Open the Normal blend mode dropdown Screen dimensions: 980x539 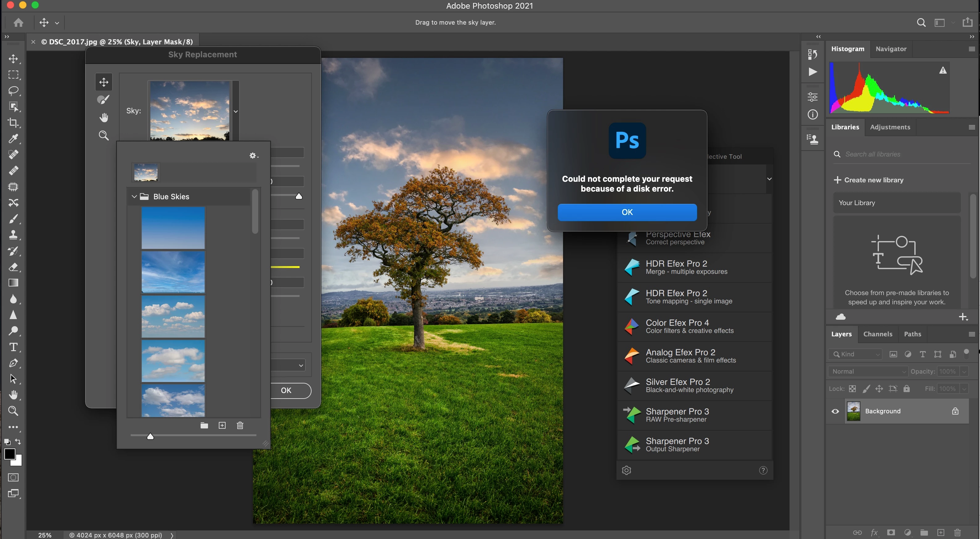pos(868,371)
